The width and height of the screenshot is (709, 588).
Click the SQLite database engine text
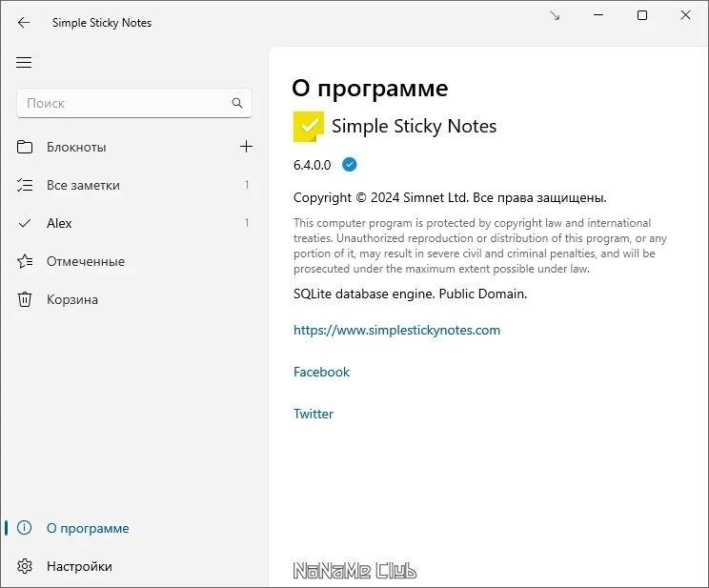(410, 294)
